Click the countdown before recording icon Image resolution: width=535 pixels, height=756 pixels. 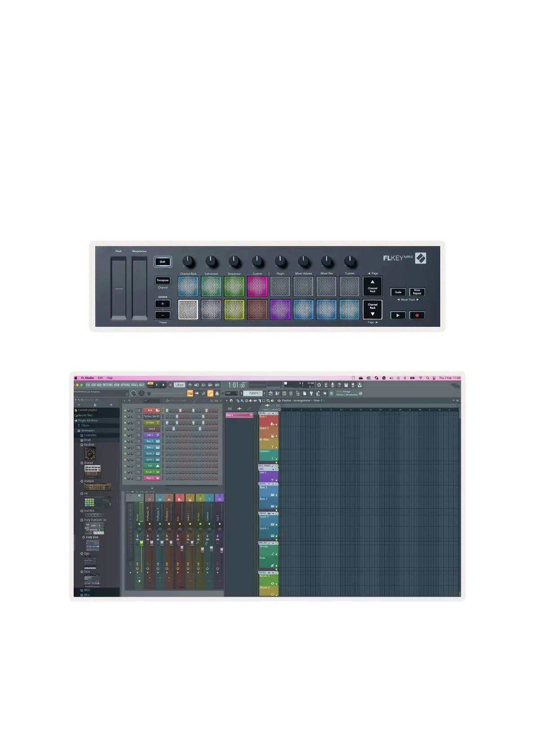203,385
